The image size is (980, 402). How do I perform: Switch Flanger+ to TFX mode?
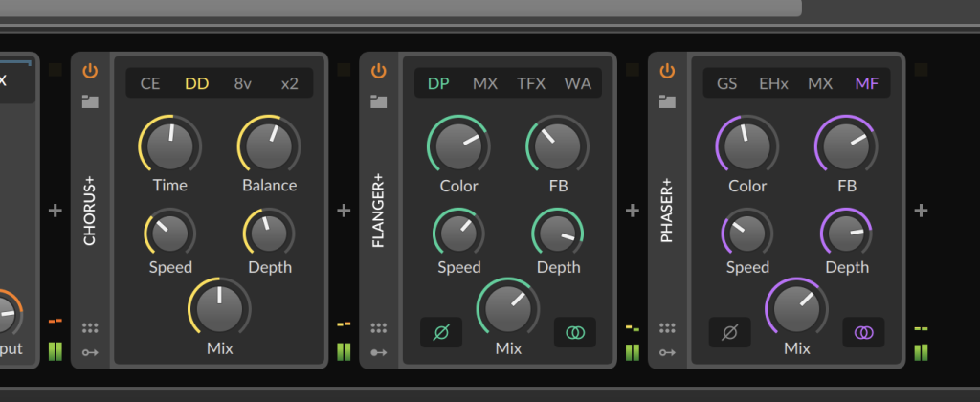(x=531, y=83)
